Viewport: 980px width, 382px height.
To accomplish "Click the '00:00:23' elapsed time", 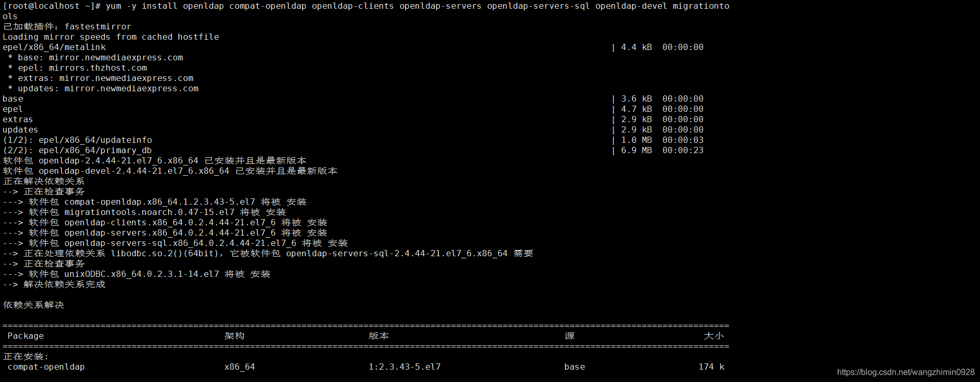I will click(683, 151).
